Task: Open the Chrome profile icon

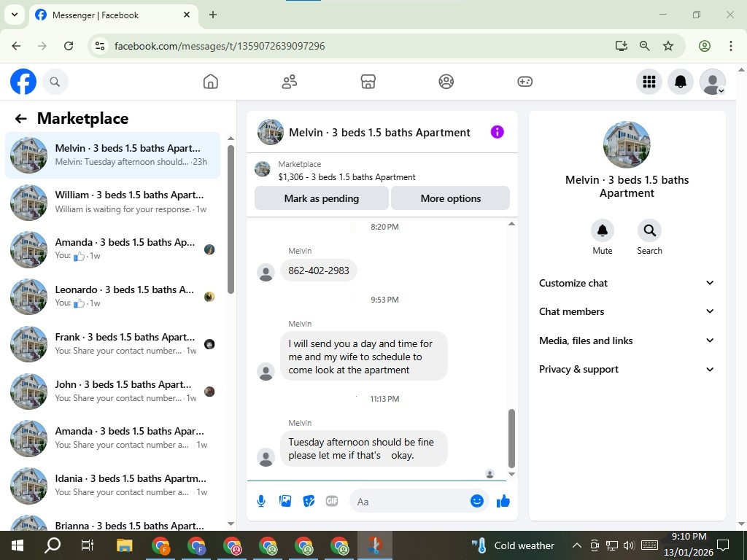Action: click(705, 46)
